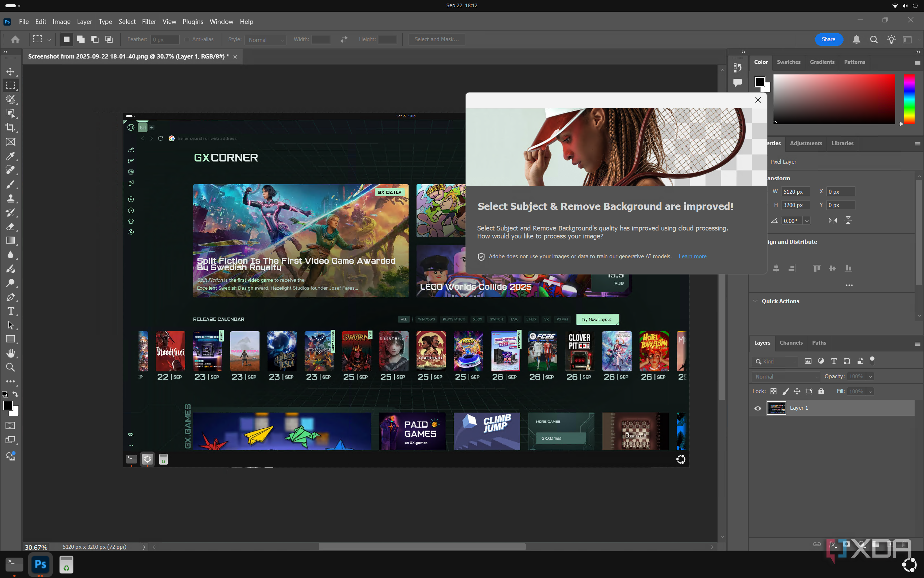
Task: Select the Clone Stamp tool
Action: pyautogui.click(x=10, y=198)
